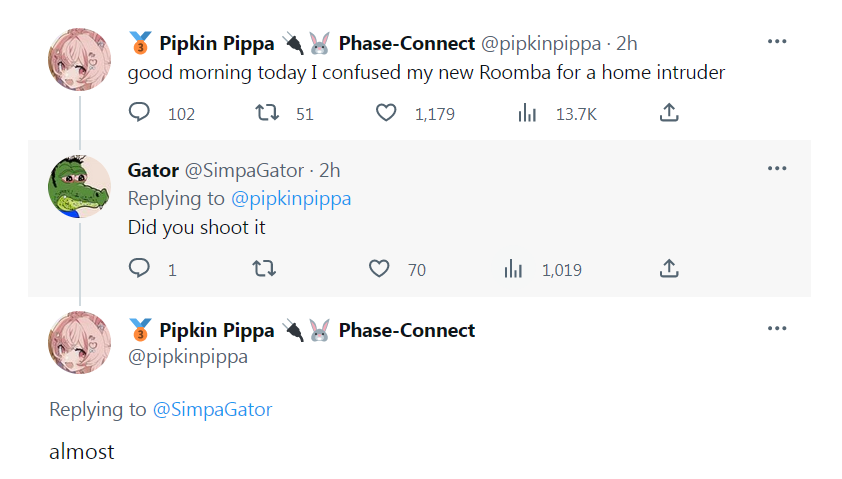This screenshot has width=842, height=479.
Task: View analytics of the Roomba tweet
Action: [527, 114]
